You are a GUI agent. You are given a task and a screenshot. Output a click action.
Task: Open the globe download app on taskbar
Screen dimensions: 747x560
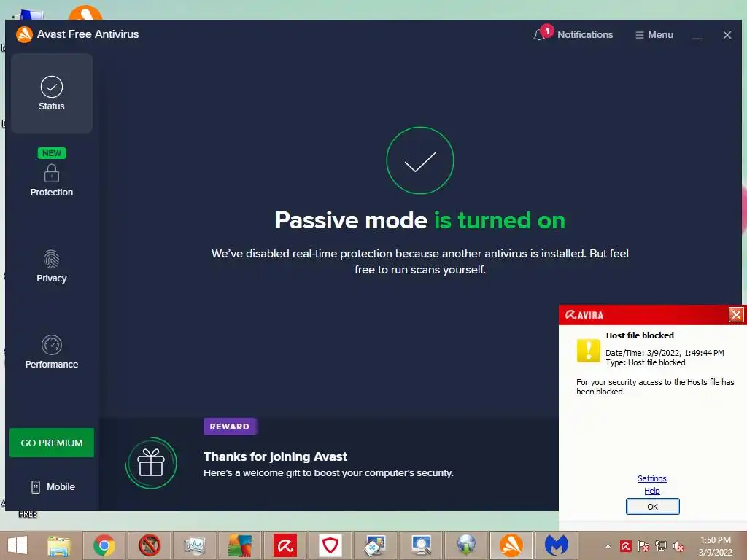pyautogui.click(x=466, y=545)
